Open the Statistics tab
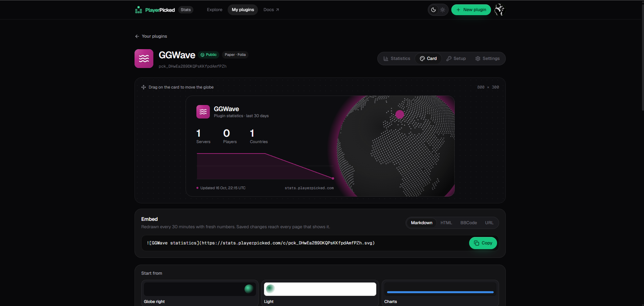The image size is (644, 306). coord(397,59)
